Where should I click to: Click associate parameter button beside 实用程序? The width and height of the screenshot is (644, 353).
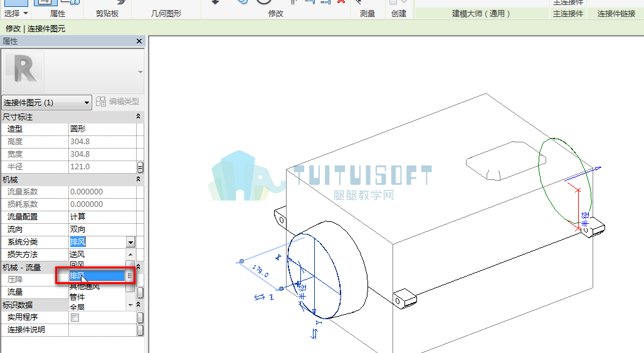click(140, 317)
